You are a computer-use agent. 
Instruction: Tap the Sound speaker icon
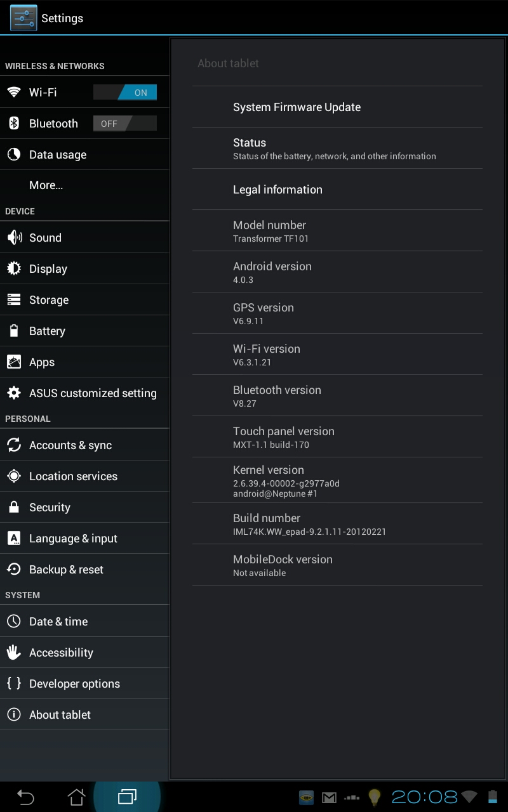click(x=14, y=237)
